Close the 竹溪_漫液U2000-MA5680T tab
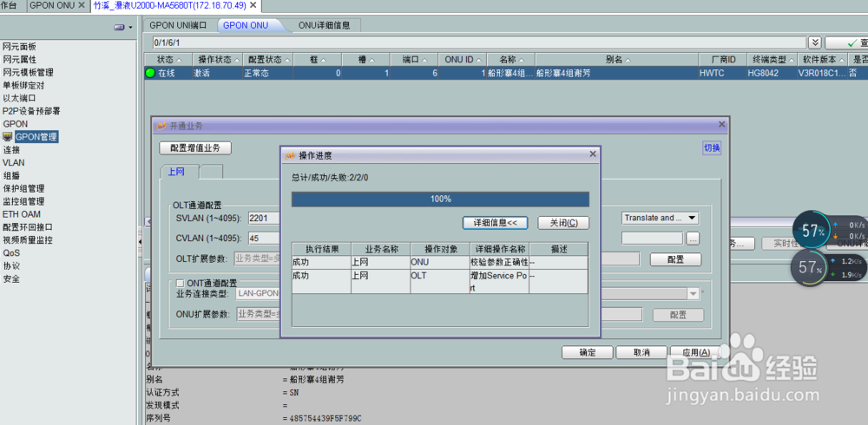This screenshot has width=868, height=425. (x=253, y=5)
